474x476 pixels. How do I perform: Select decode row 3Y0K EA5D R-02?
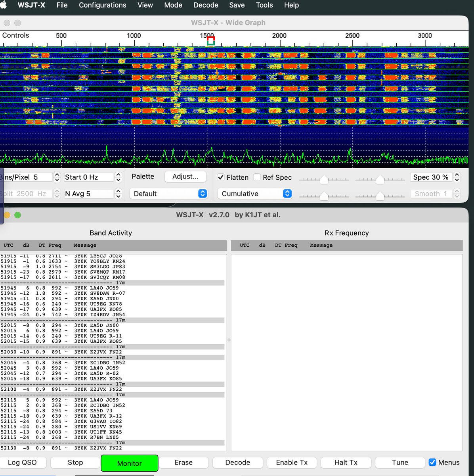[113, 373]
